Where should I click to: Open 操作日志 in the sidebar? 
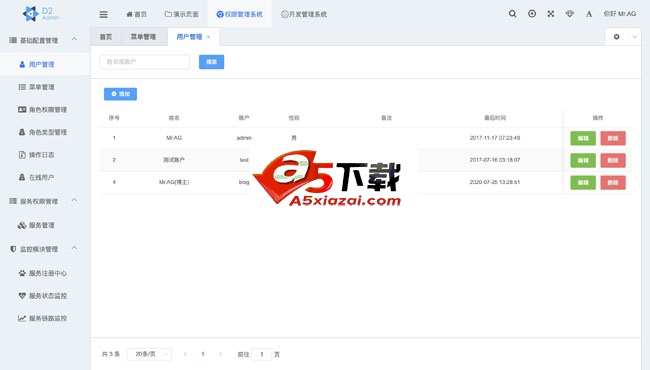pos(45,155)
